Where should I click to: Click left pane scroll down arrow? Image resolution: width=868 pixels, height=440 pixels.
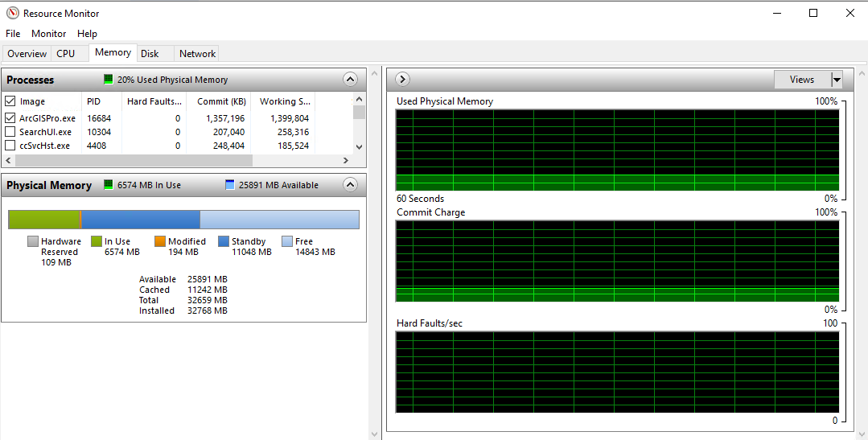(375, 434)
